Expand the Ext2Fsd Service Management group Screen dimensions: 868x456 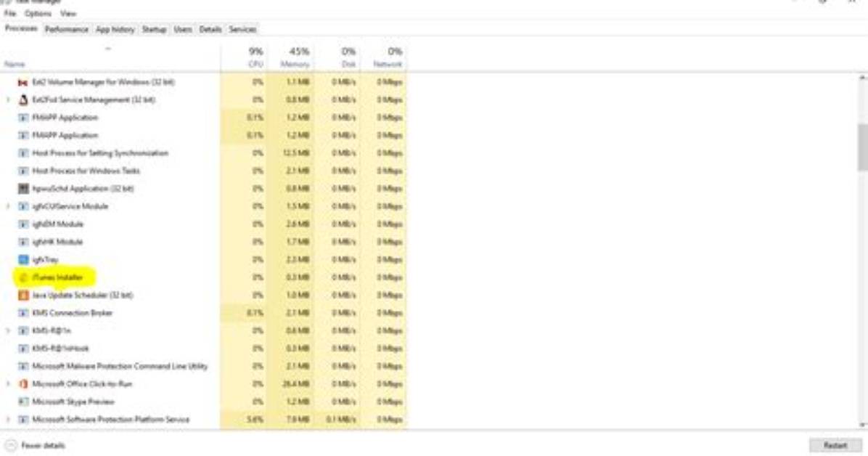(8, 99)
